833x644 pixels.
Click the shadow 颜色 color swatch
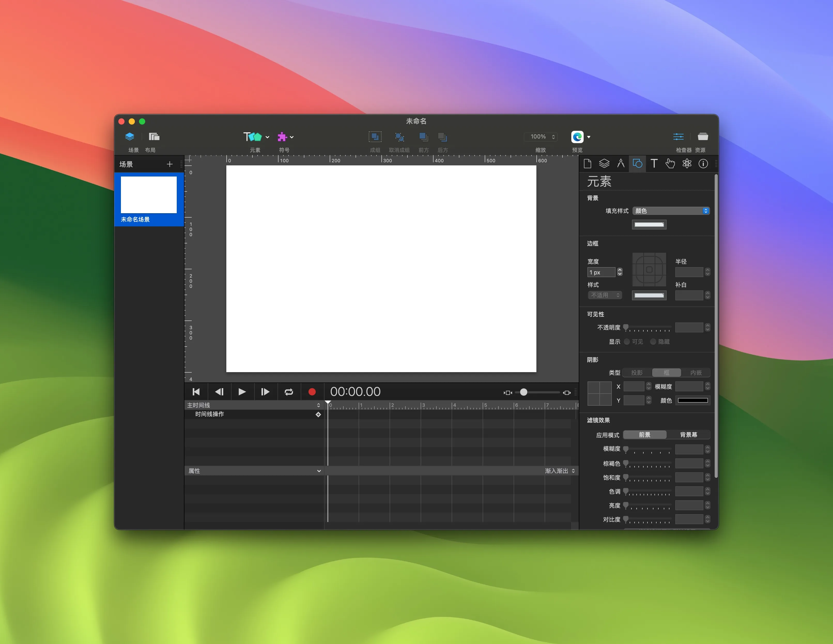tap(693, 400)
